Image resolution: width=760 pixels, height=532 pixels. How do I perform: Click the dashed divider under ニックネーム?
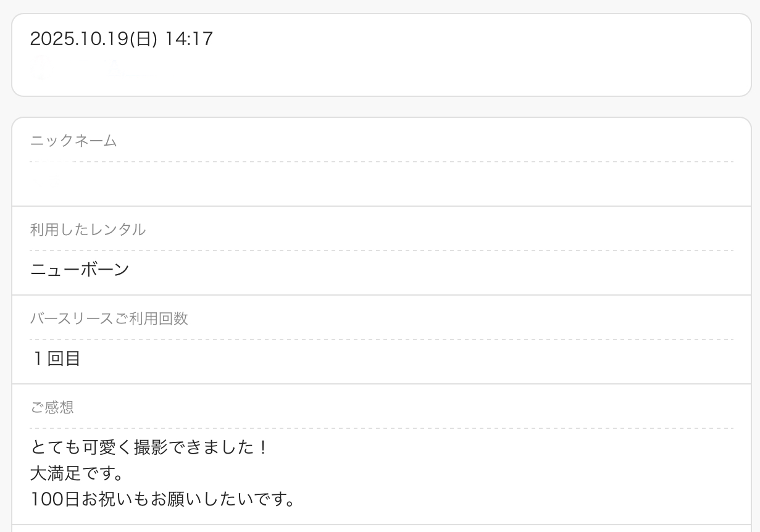(381, 162)
